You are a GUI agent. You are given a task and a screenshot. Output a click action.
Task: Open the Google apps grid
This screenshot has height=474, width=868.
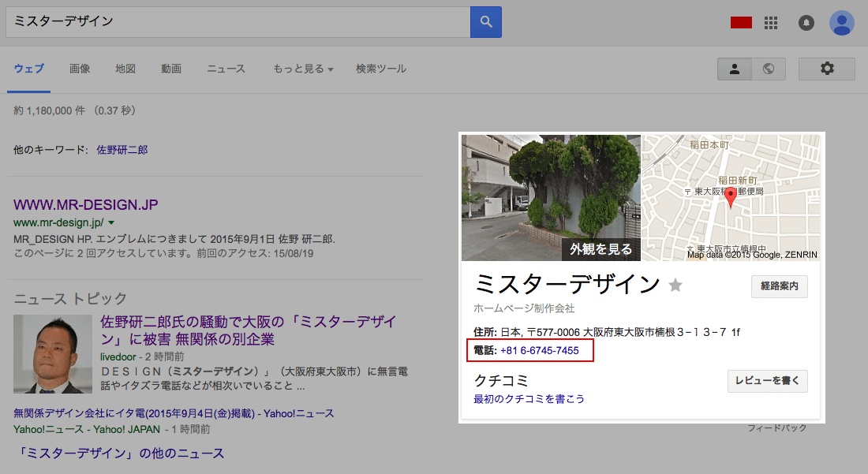[x=771, y=23]
